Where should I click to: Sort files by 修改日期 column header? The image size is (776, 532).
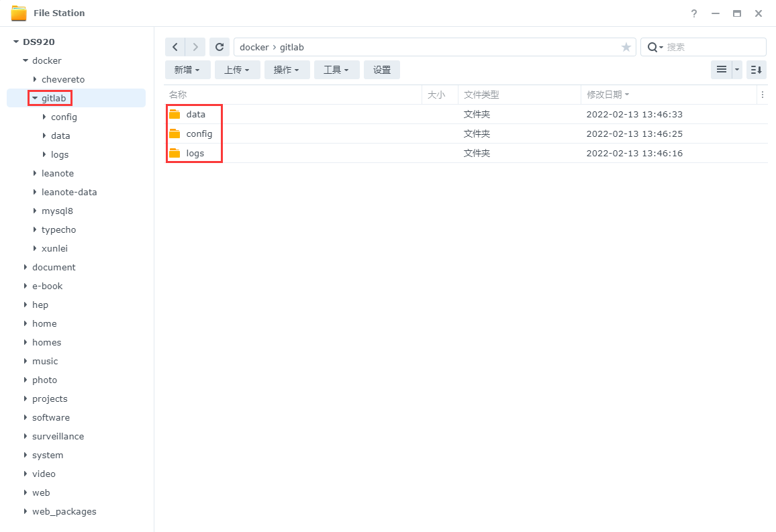[604, 95]
